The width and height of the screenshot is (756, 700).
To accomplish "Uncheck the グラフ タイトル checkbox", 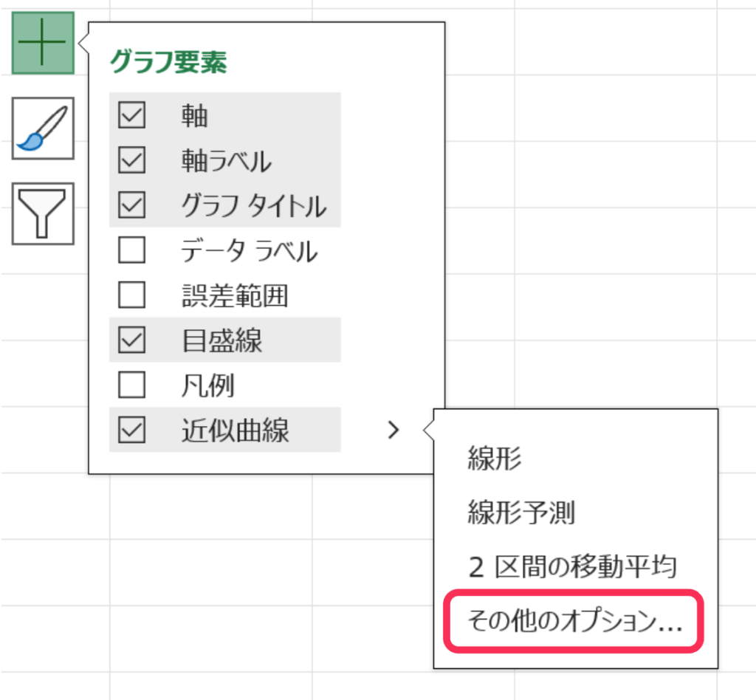I will (131, 205).
